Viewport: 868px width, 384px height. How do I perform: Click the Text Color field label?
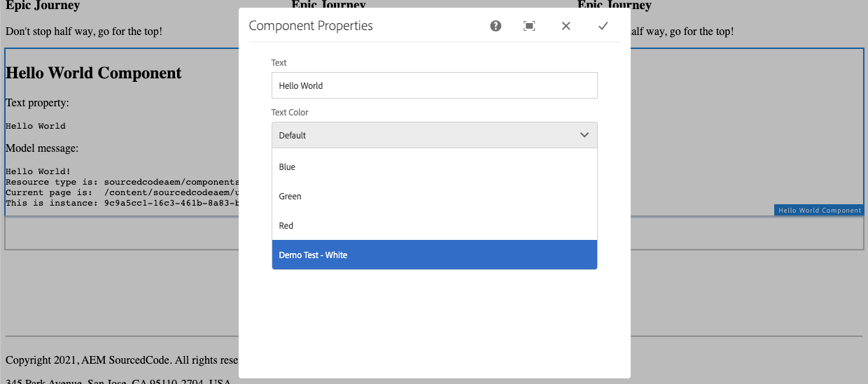click(x=290, y=113)
